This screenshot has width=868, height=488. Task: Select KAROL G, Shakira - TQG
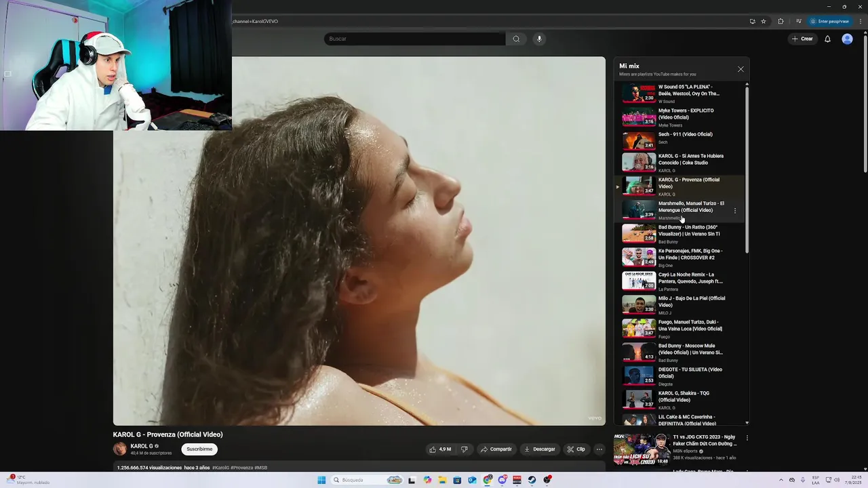(x=680, y=400)
